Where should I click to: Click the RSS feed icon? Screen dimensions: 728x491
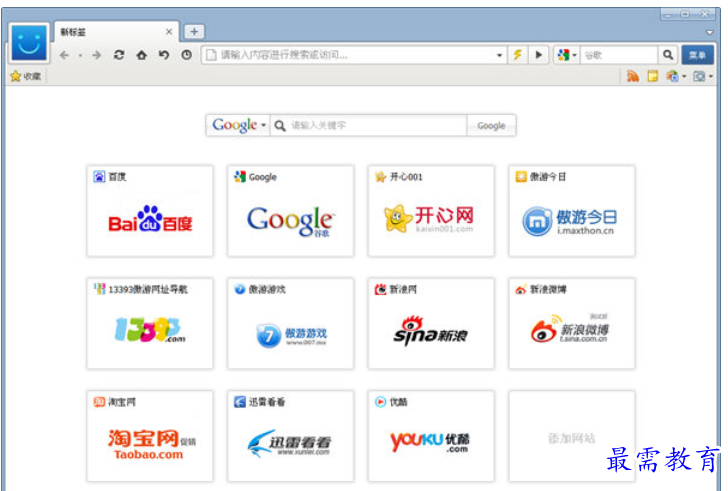(x=632, y=76)
